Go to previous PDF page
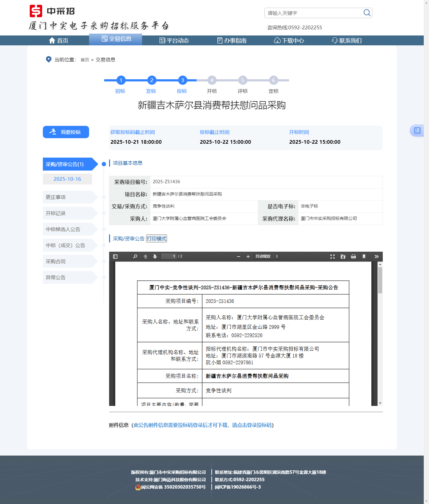Image resolution: width=429 pixels, height=504 pixels. point(145,257)
